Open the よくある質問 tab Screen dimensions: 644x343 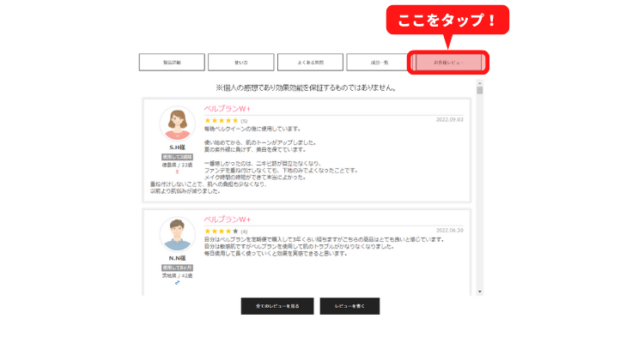click(x=310, y=62)
